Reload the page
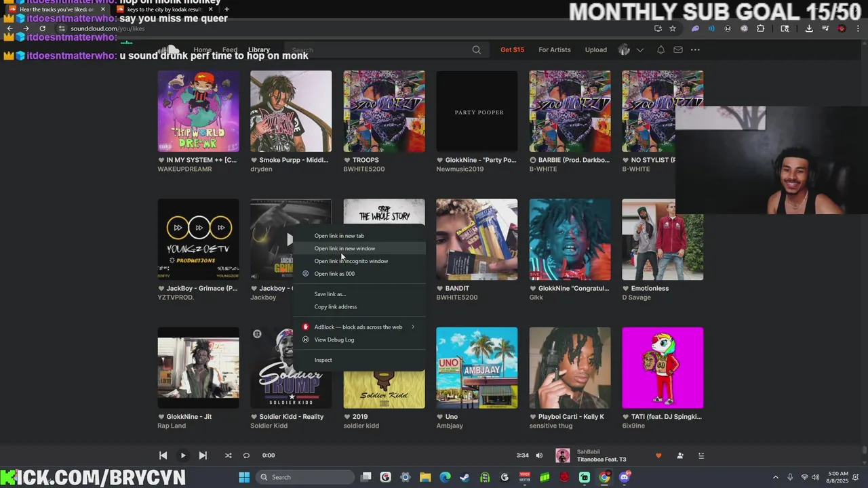The image size is (868, 488). click(x=42, y=28)
